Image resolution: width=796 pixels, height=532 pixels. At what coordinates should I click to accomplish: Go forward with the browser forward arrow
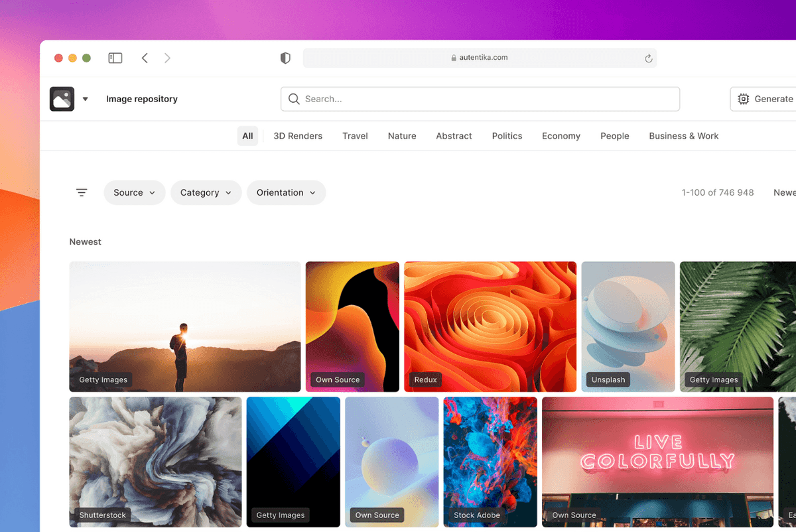tap(167, 58)
